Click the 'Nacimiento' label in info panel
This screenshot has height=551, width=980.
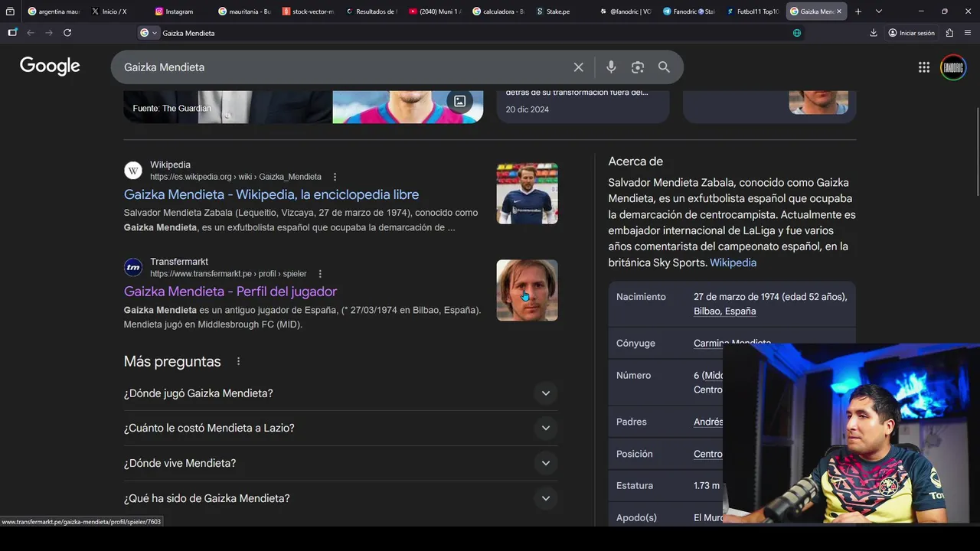tap(641, 297)
